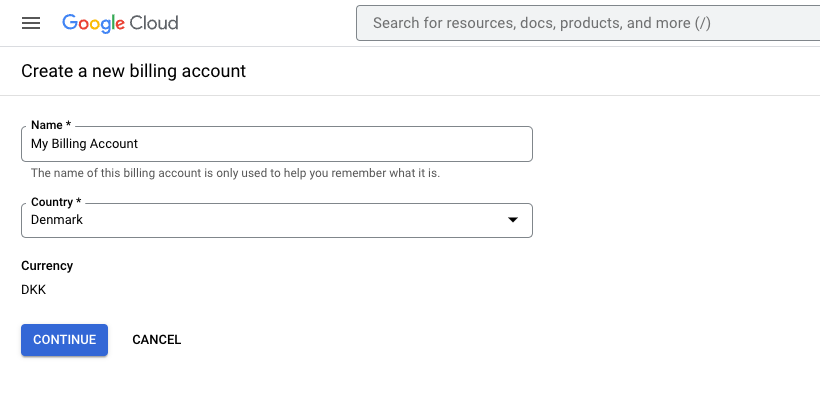
Task: Click the gray Cloud word in logo
Action: click(154, 23)
